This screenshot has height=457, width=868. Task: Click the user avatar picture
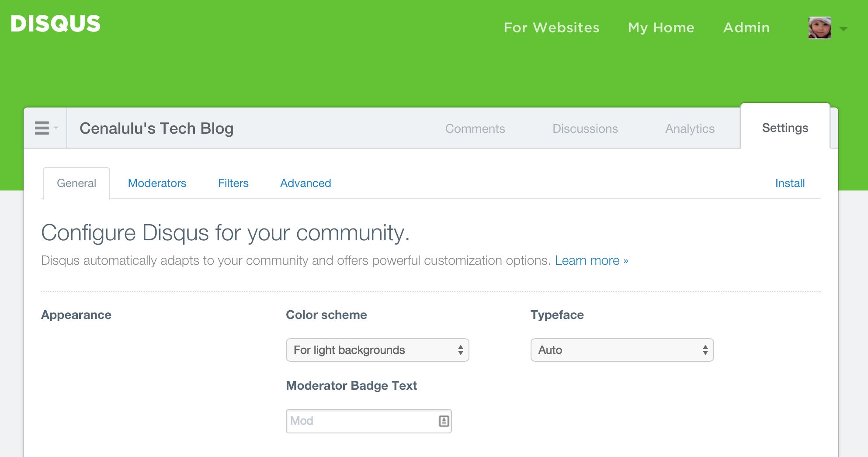click(x=819, y=28)
